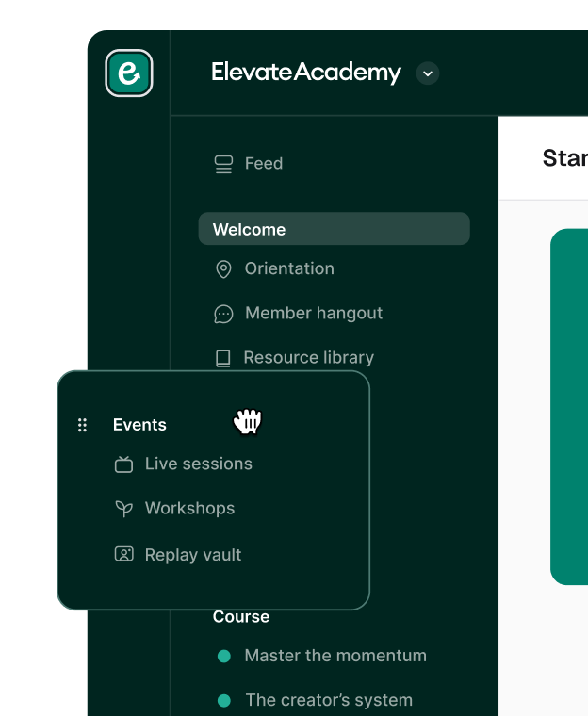588x716 pixels.
Task: Select the Events group title
Action: [139, 425]
